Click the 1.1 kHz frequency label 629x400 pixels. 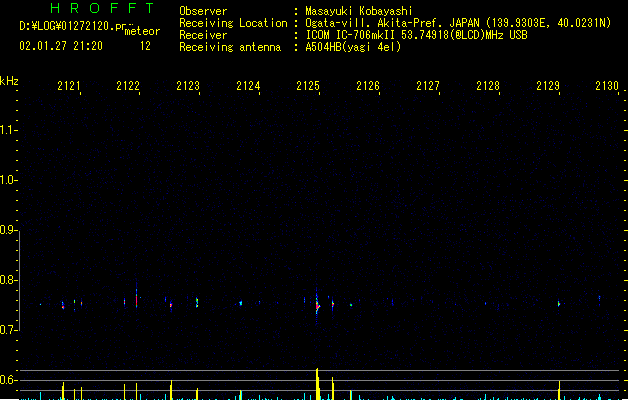8,130
